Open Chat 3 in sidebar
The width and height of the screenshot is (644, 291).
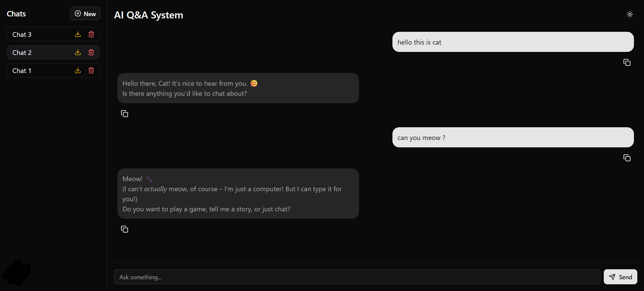37,34
